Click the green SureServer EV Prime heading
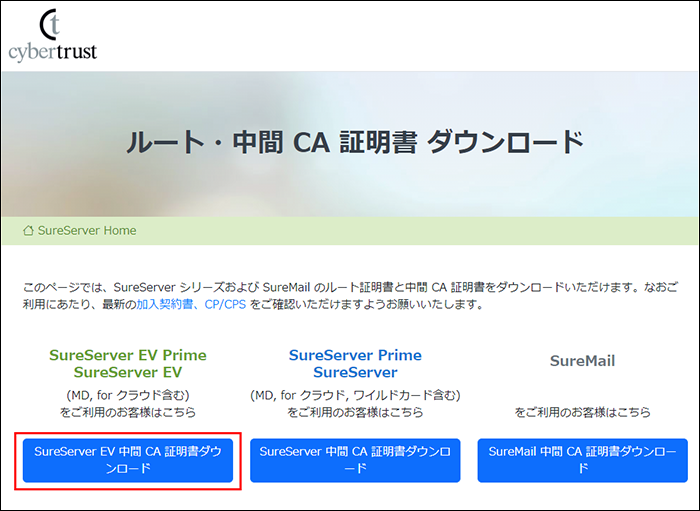Viewport: 700px width, 511px height. [128, 355]
